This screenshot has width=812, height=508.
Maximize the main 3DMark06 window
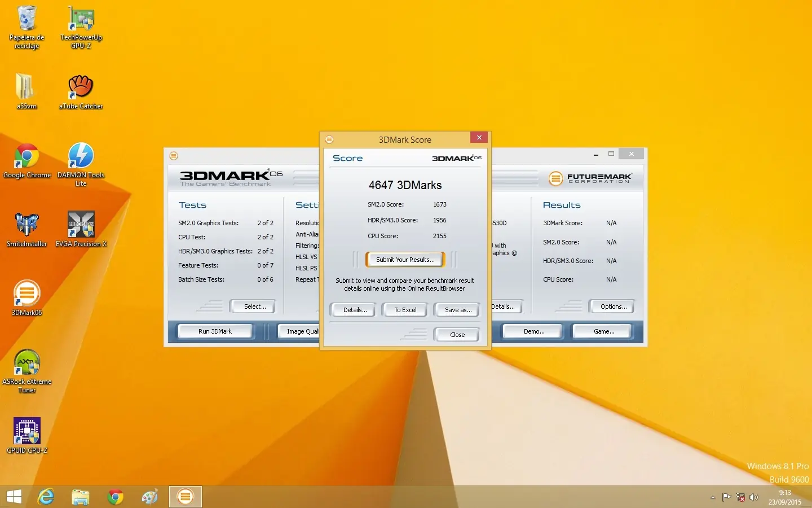(611, 154)
